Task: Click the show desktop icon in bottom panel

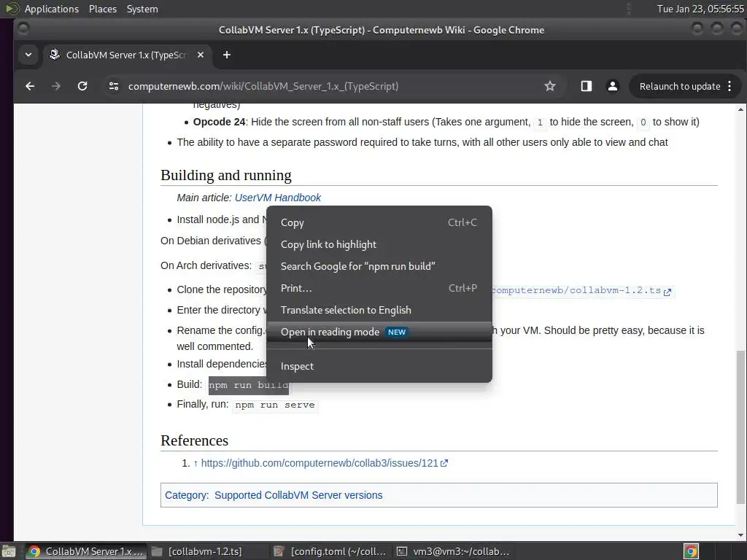Action: [x=8, y=551]
